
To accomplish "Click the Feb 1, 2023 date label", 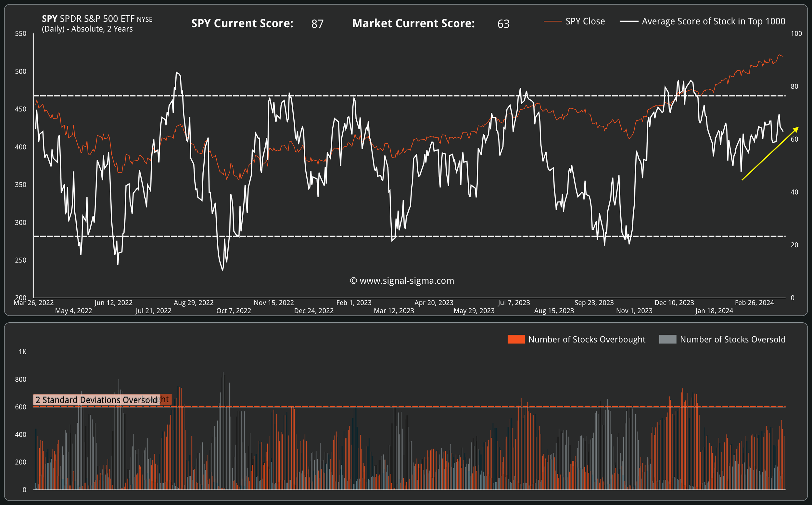I will pos(354,303).
